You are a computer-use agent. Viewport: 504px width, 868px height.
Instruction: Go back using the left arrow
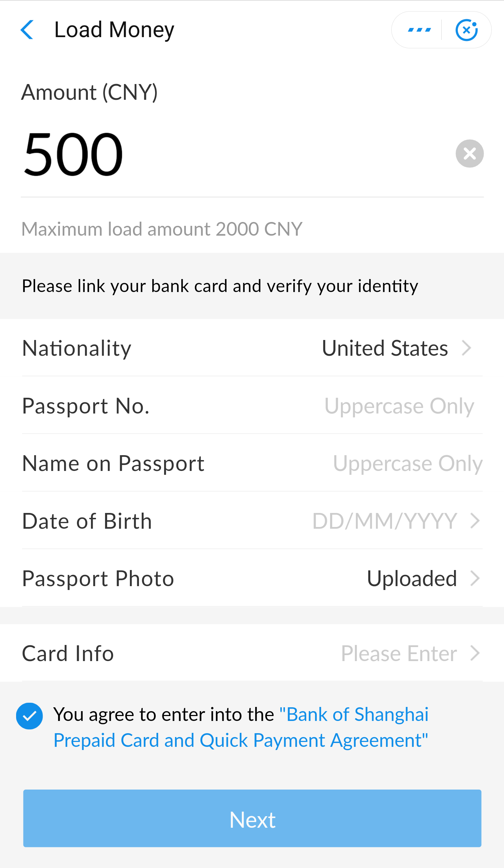(x=27, y=30)
